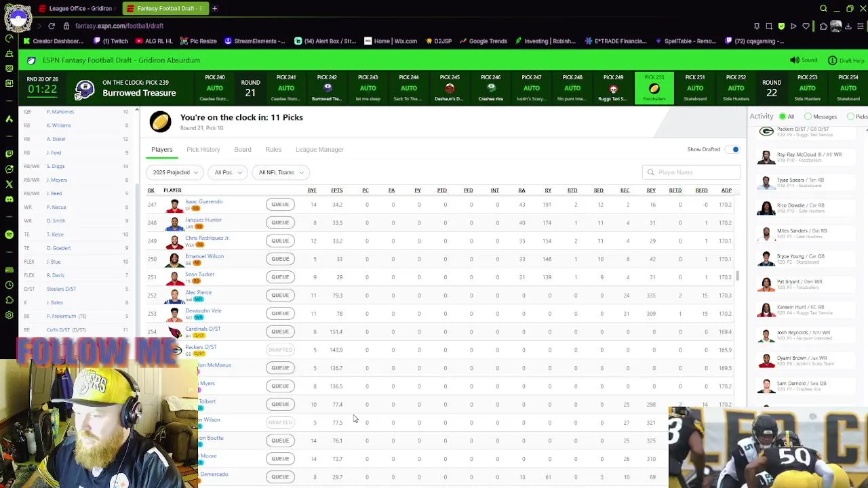Select the All activity radio button

[782, 117]
